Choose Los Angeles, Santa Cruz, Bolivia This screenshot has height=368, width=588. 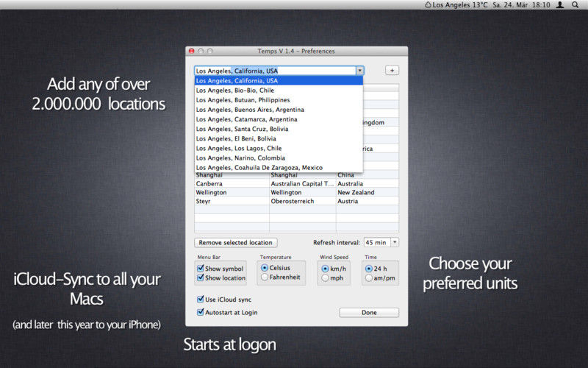click(x=279, y=129)
